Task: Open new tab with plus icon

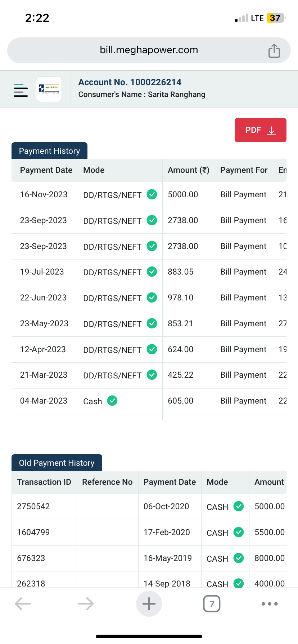Action: (149, 604)
